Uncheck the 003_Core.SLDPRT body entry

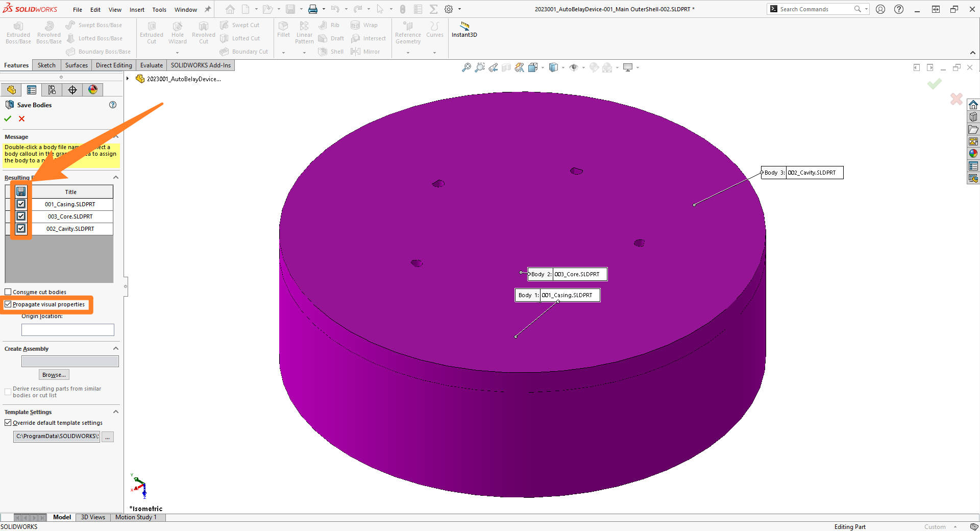(20, 216)
